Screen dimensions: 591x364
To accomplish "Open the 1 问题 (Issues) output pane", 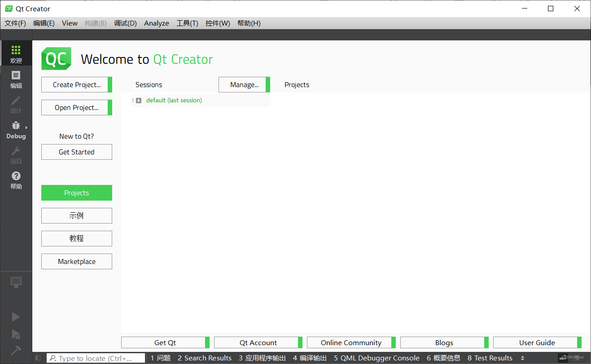I will click(161, 358).
